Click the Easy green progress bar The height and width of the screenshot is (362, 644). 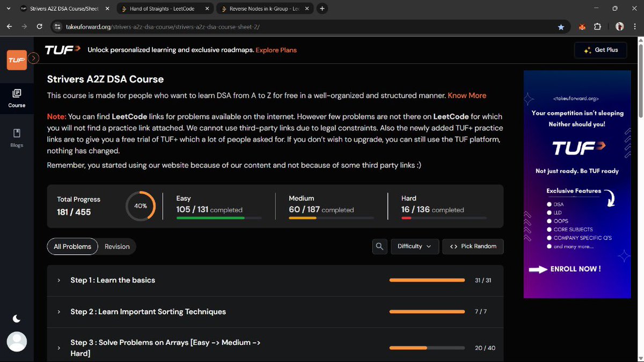pos(219,218)
